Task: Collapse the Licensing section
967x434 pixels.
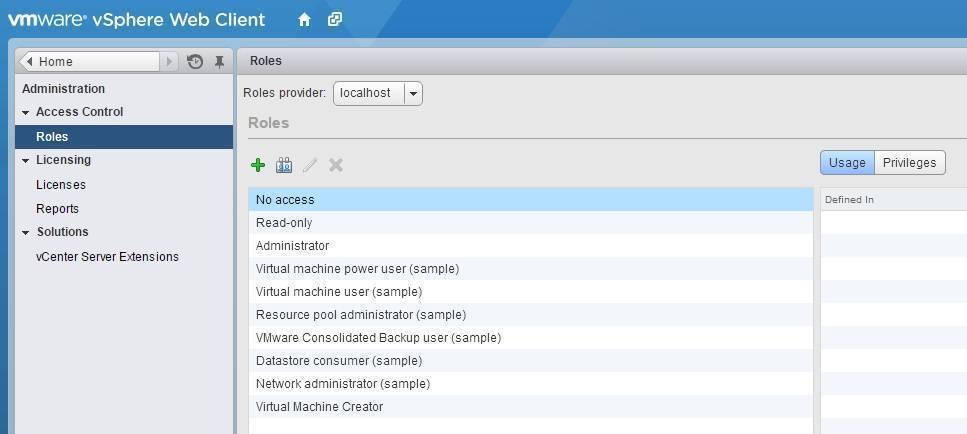Action: pos(25,161)
